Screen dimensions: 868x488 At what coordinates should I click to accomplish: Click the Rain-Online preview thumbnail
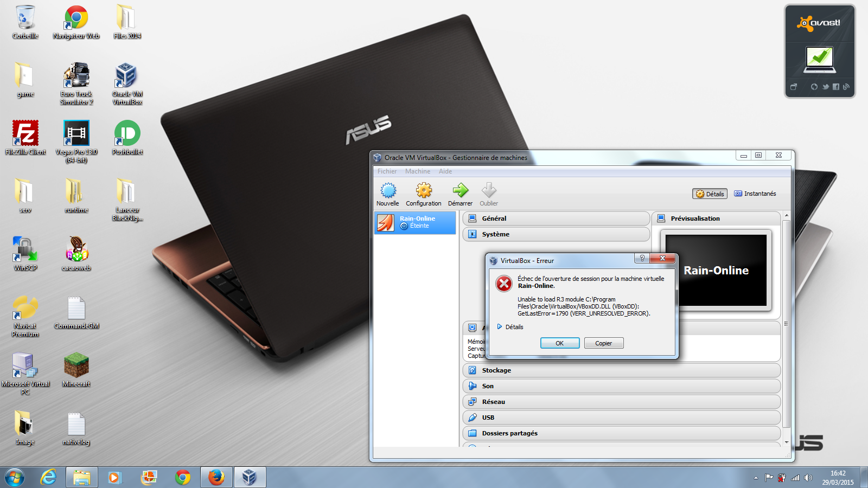tap(716, 270)
